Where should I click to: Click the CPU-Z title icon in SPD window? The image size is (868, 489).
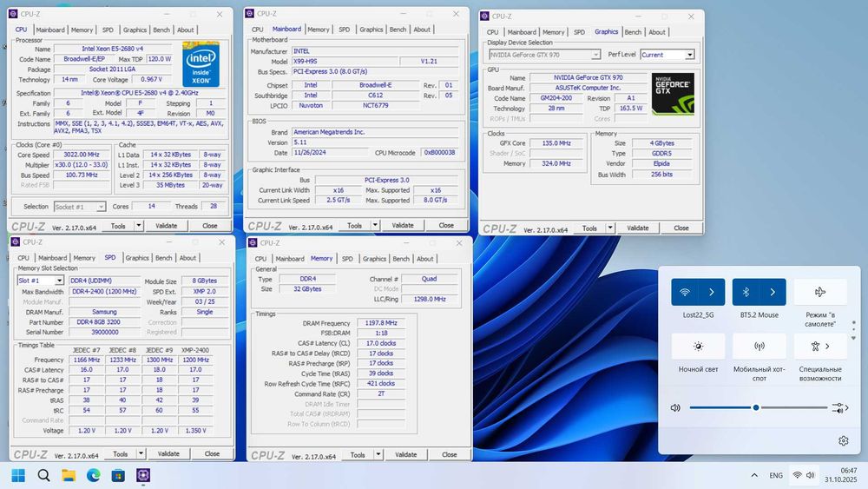pos(16,242)
